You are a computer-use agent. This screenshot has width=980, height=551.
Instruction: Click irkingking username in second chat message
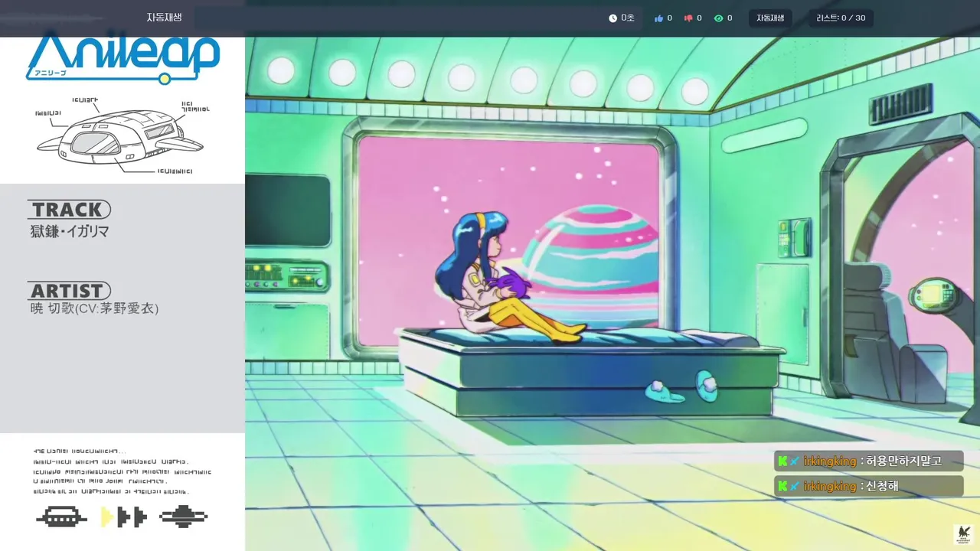click(830, 486)
